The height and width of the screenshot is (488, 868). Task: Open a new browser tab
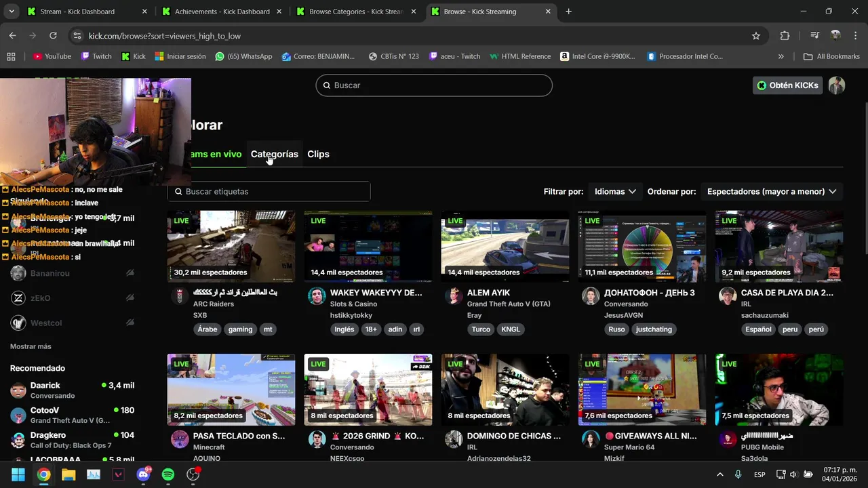[x=568, y=12]
